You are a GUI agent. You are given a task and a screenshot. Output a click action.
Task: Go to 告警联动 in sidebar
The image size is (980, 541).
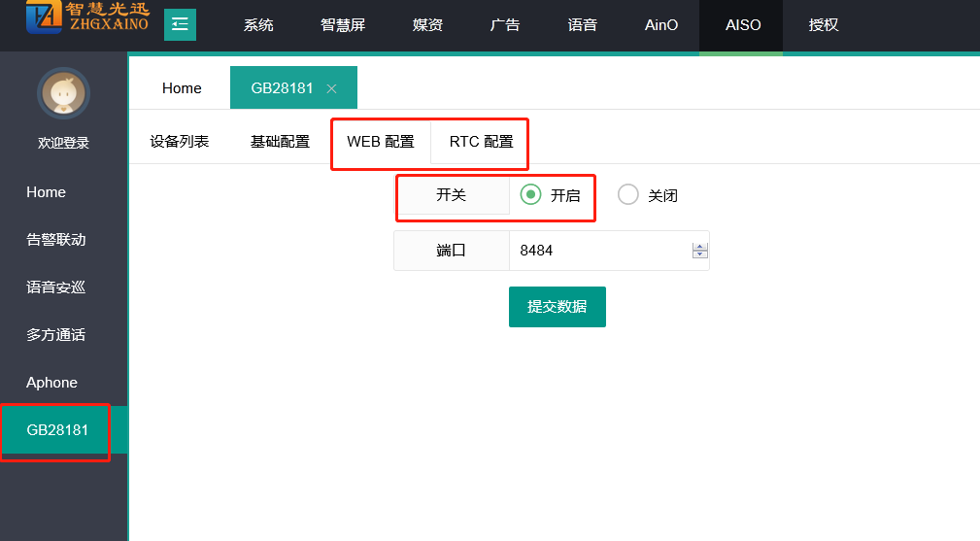coord(56,240)
